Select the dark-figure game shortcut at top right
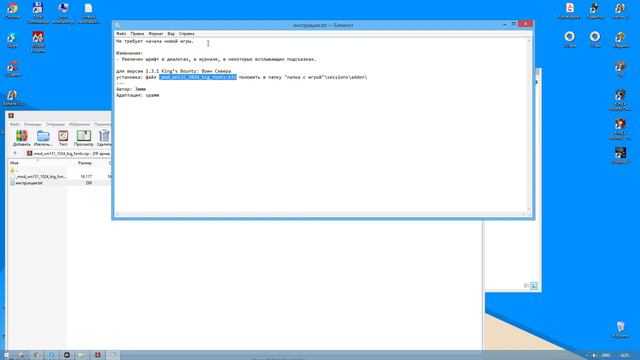Image resolution: width=640 pixels, height=360 pixels. pos(595,11)
